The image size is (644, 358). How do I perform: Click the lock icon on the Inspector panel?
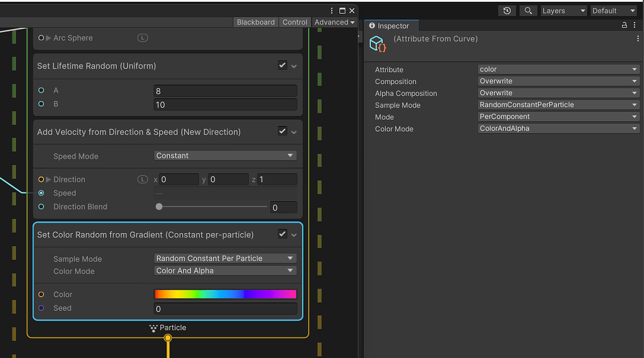pos(624,25)
